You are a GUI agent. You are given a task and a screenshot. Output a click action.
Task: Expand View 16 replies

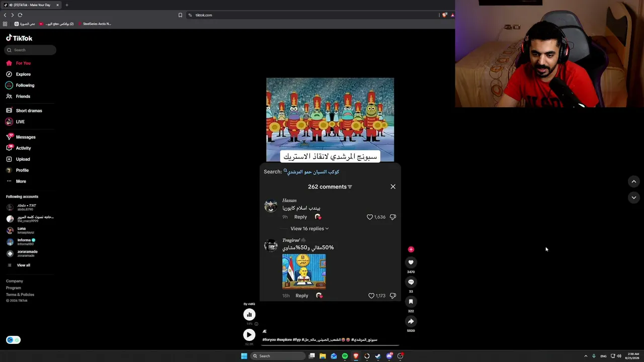[x=309, y=229]
